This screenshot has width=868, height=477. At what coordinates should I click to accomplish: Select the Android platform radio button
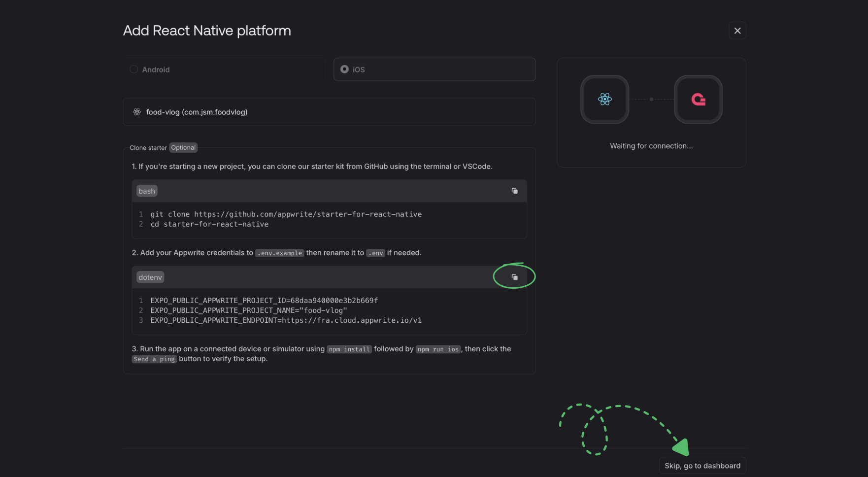[x=134, y=69]
